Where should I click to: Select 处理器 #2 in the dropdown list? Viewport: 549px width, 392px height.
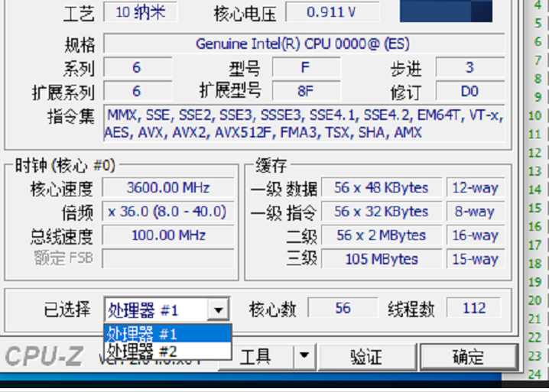point(167,350)
